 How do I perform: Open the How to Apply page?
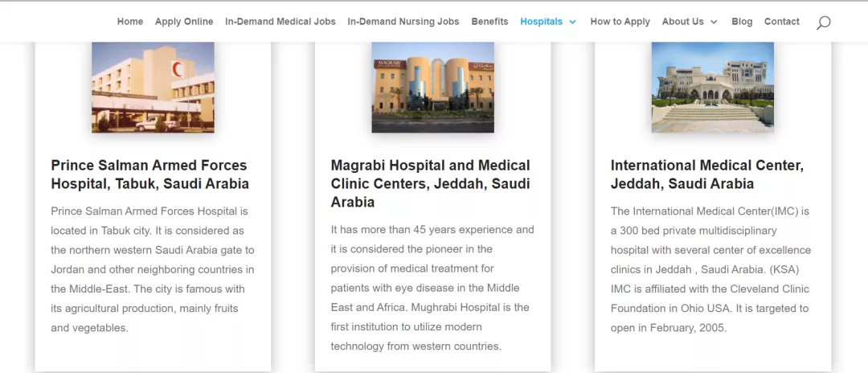tap(620, 22)
